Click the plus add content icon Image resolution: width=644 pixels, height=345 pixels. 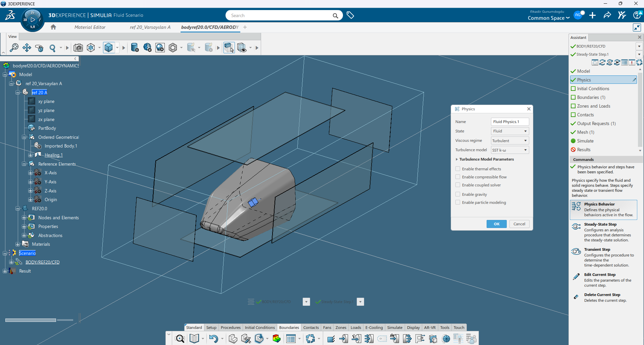pos(593,15)
